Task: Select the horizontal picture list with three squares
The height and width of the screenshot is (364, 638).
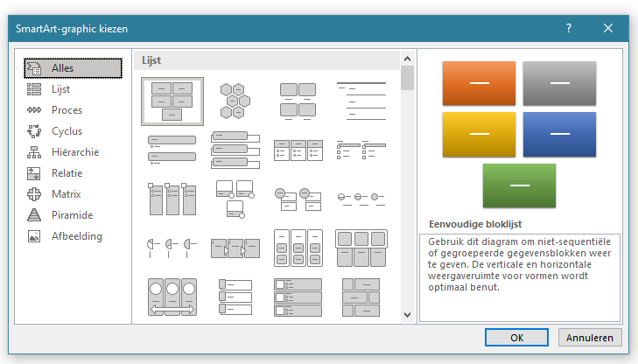Action: tap(361, 248)
